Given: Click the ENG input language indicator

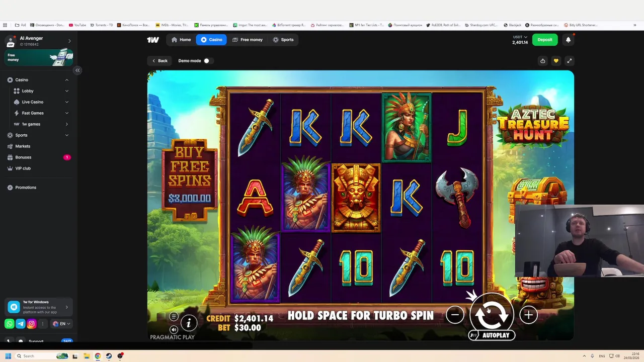Looking at the screenshot, I should coord(602,356).
